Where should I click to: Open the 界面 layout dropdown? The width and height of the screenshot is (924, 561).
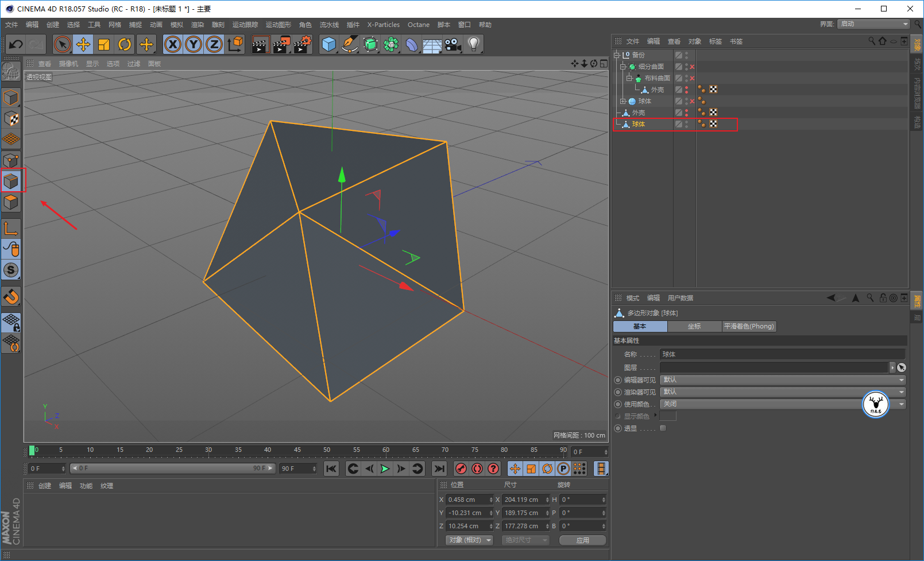[x=873, y=24]
